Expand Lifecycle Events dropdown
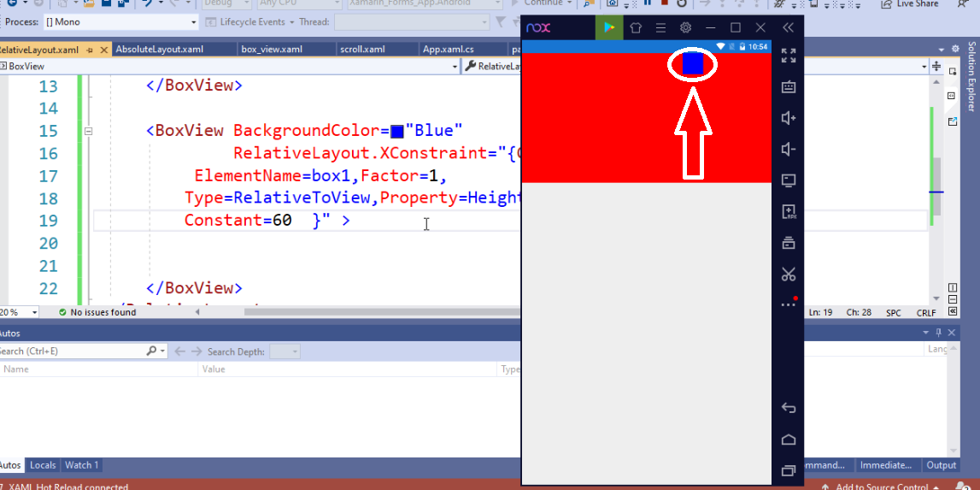980x490 pixels. [291, 22]
